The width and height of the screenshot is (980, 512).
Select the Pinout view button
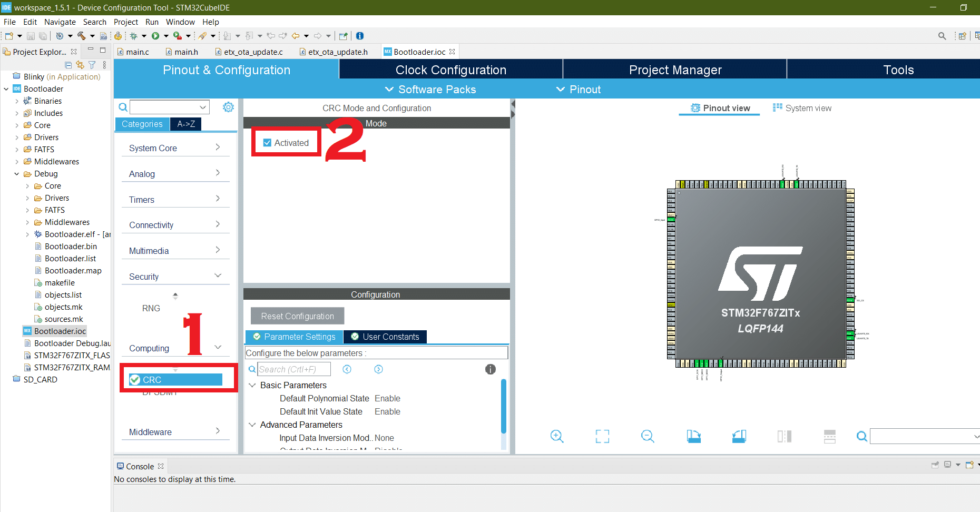[x=720, y=108]
